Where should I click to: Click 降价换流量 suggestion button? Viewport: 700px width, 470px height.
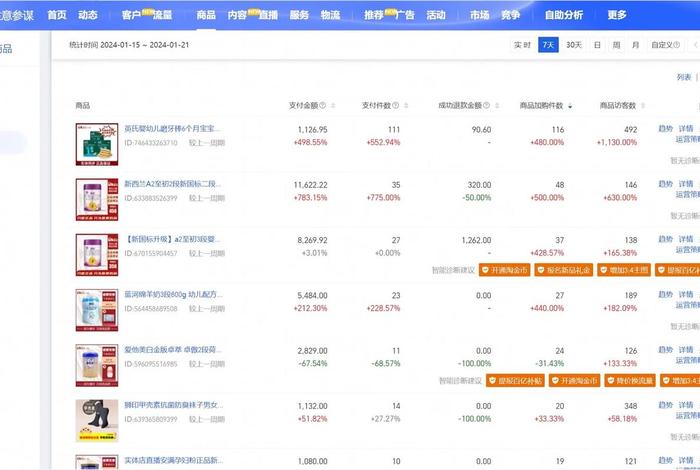pos(630,381)
